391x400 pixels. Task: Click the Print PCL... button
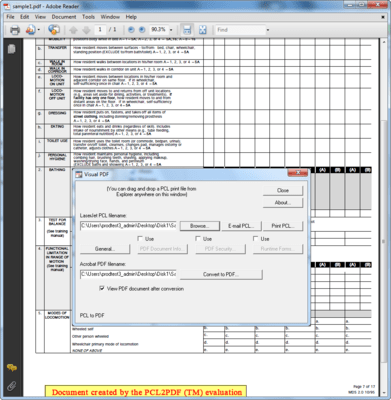point(283,226)
